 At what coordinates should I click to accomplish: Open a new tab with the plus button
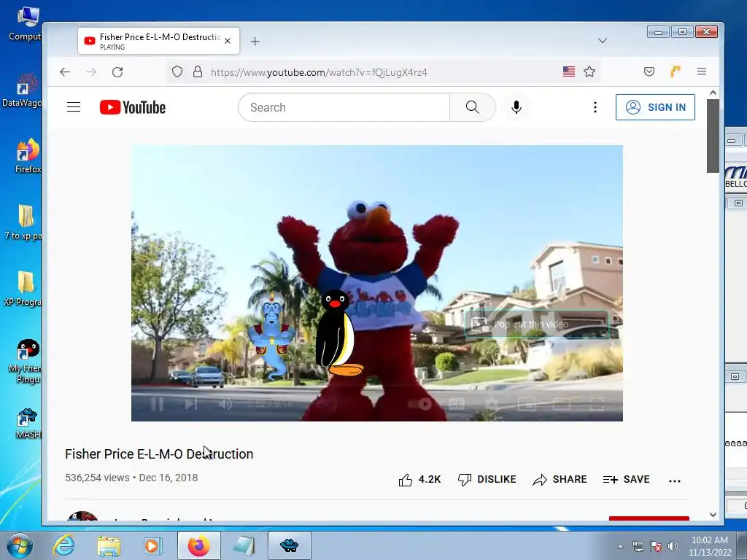coord(255,42)
